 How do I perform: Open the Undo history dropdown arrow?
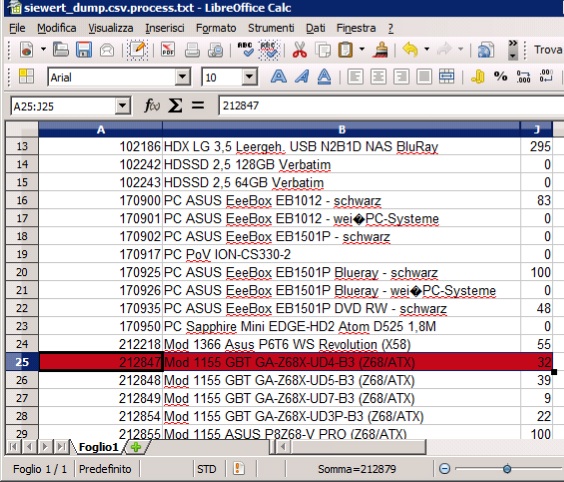(x=427, y=49)
